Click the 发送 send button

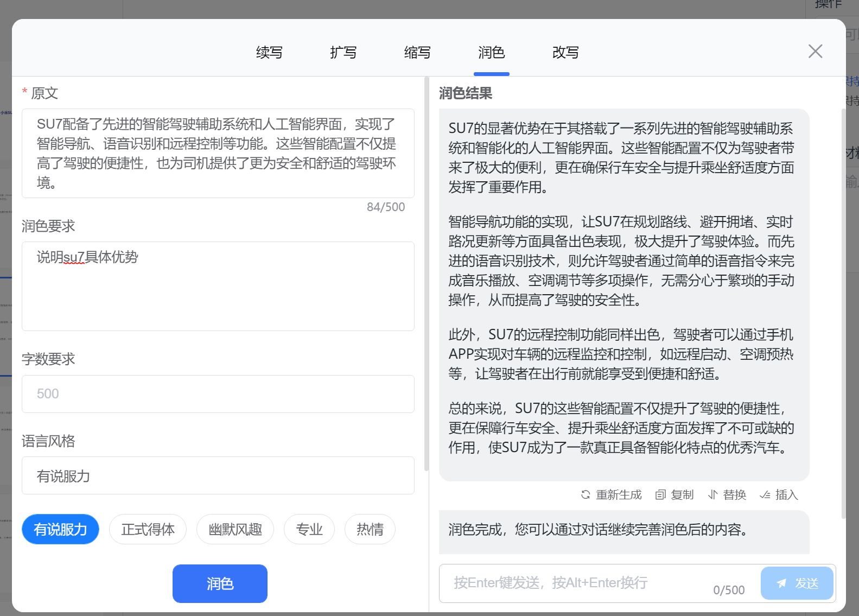coord(797,583)
